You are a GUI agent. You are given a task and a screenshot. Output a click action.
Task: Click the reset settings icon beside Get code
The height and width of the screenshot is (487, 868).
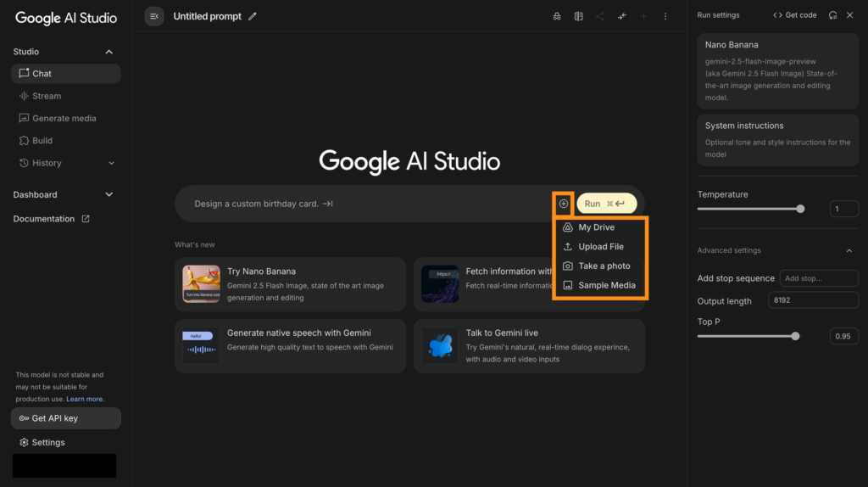[x=832, y=15]
